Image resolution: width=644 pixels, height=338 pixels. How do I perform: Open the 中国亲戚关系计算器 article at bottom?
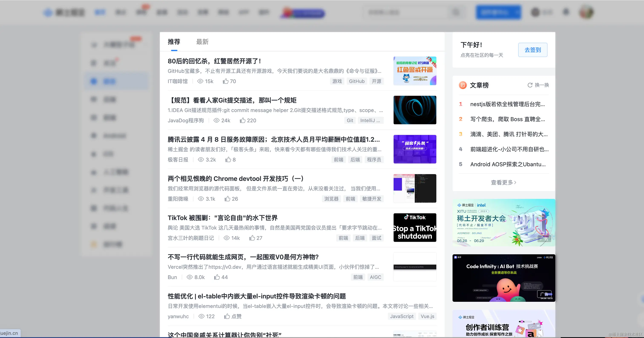pyautogui.click(x=224, y=335)
